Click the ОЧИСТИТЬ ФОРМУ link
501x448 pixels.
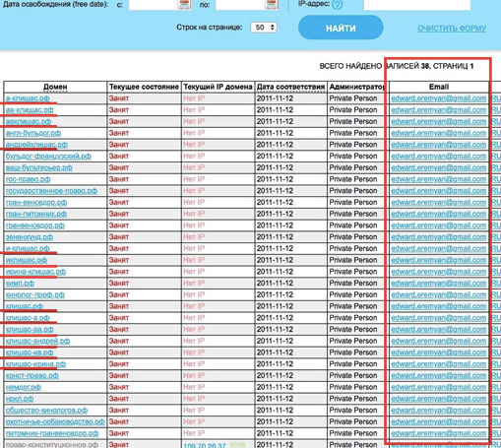452,29
